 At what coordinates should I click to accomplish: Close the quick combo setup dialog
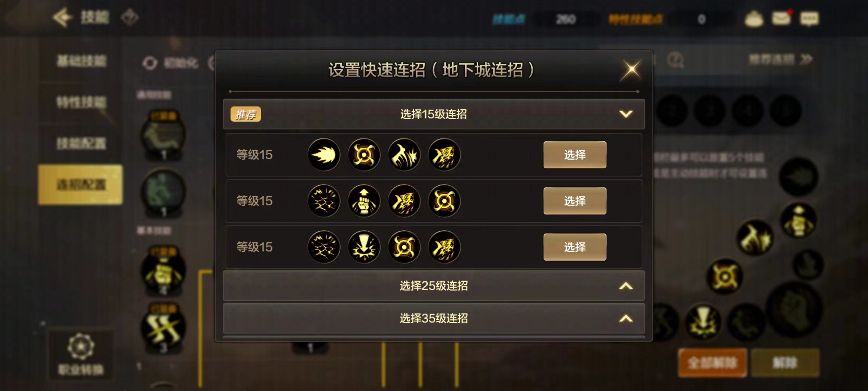pyautogui.click(x=631, y=69)
